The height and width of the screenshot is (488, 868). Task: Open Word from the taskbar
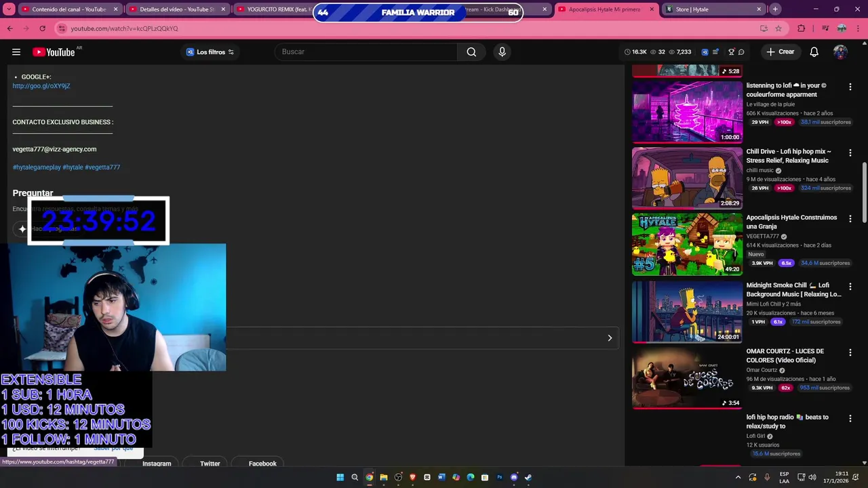tap(441, 477)
